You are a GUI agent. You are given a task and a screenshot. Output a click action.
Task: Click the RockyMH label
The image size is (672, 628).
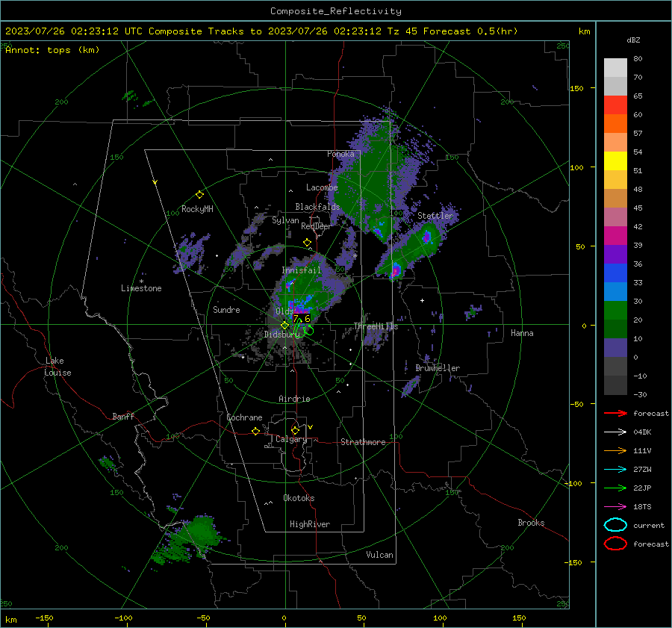pos(197,209)
